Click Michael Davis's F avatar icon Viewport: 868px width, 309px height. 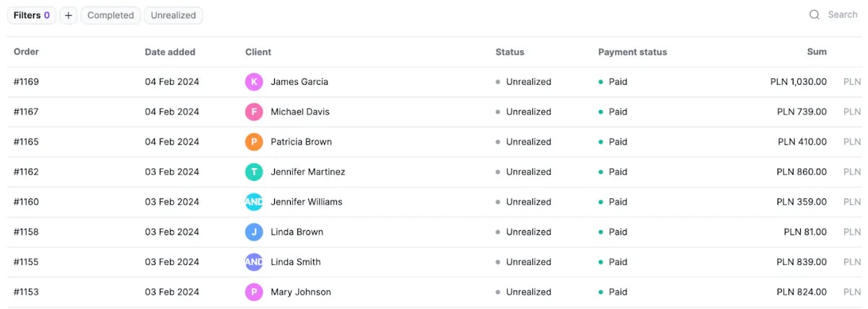tap(254, 112)
